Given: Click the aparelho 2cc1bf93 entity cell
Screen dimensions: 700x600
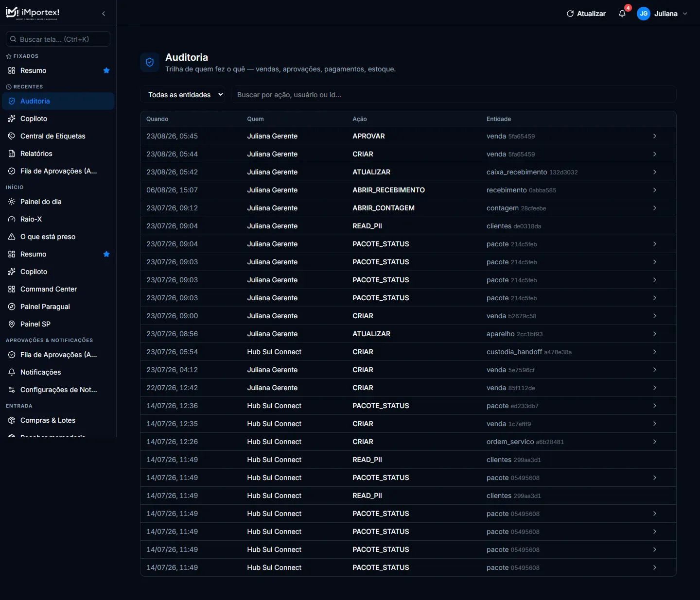Looking at the screenshot, I should [514, 334].
